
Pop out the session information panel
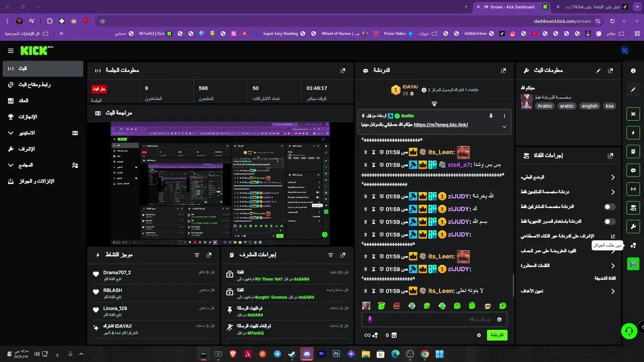click(x=343, y=71)
